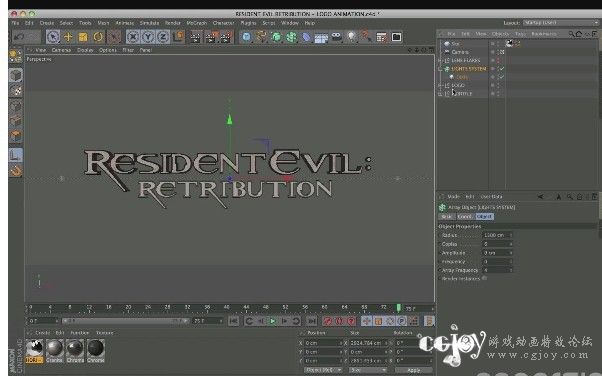Screen dimensions: 602x376
Task: Switch to the Coord. tab
Action: click(465, 217)
